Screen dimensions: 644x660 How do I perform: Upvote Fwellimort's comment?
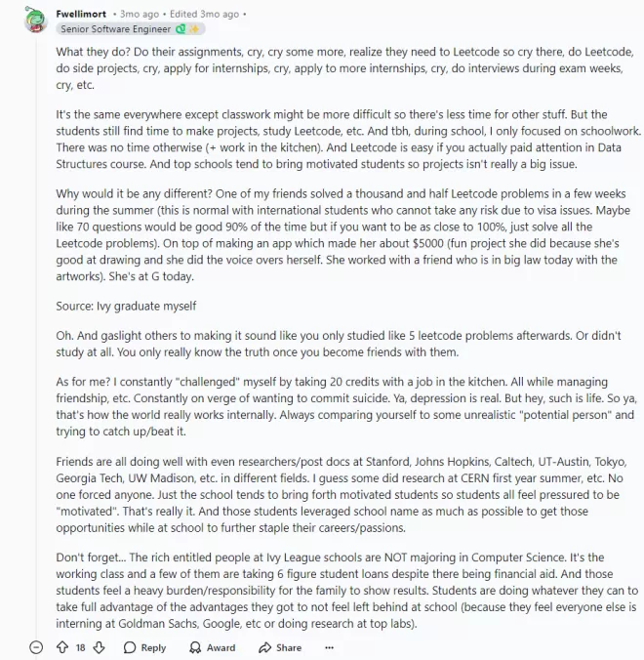pos(62,647)
